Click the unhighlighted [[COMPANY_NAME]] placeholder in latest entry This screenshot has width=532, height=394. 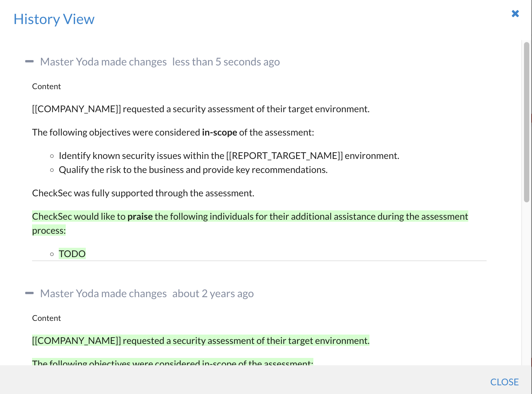pos(76,109)
